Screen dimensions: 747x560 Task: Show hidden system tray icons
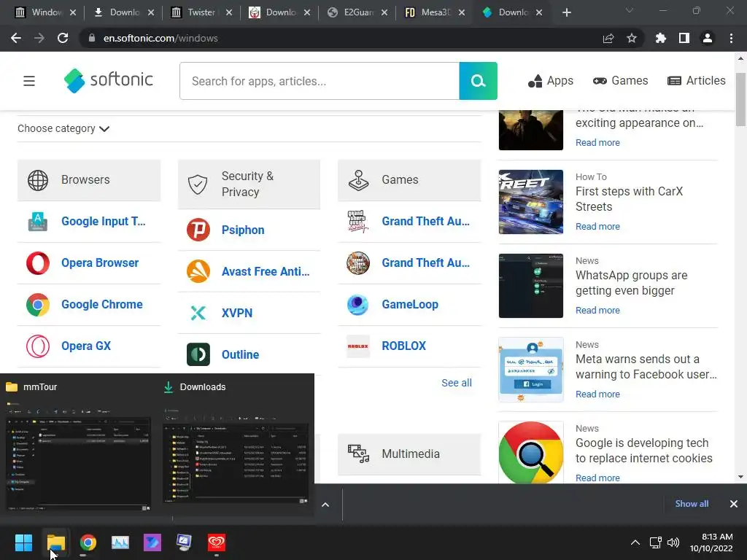point(635,542)
